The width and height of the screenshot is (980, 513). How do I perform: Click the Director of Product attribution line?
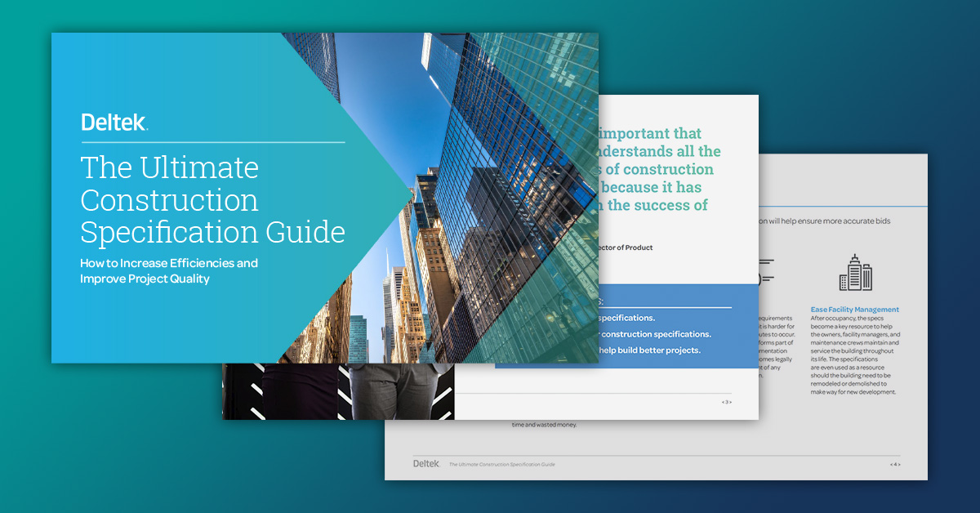pyautogui.click(x=626, y=248)
